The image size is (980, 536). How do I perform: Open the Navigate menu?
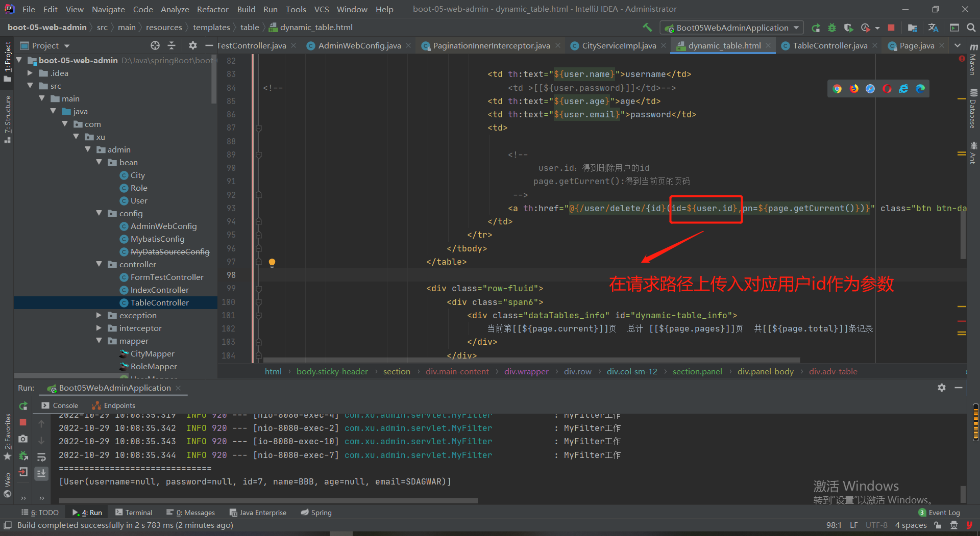(108, 9)
